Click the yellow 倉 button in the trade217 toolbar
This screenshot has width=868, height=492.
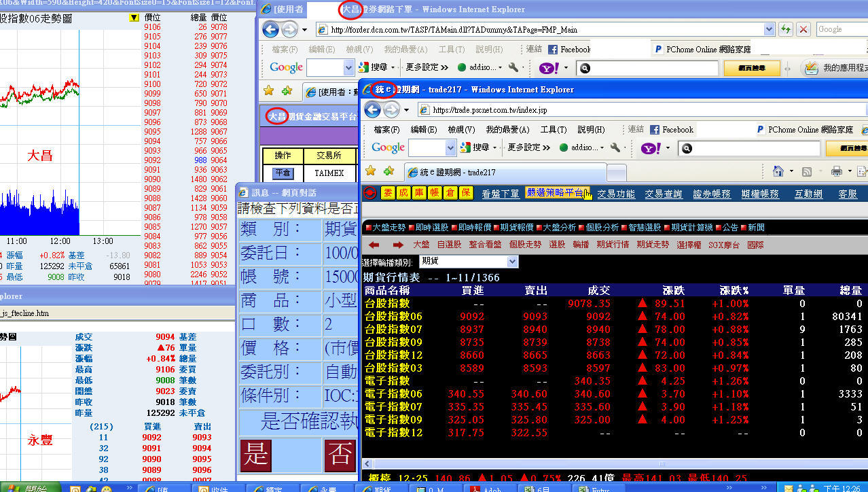point(450,194)
